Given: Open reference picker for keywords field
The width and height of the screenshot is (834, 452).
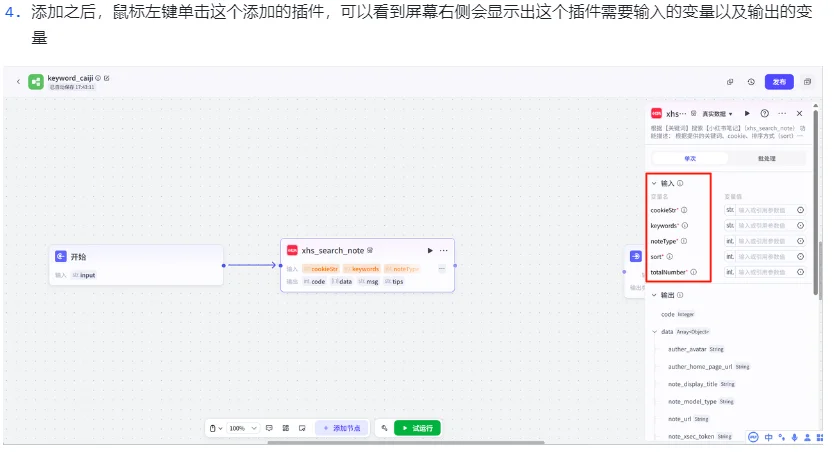Looking at the screenshot, I should [800, 225].
